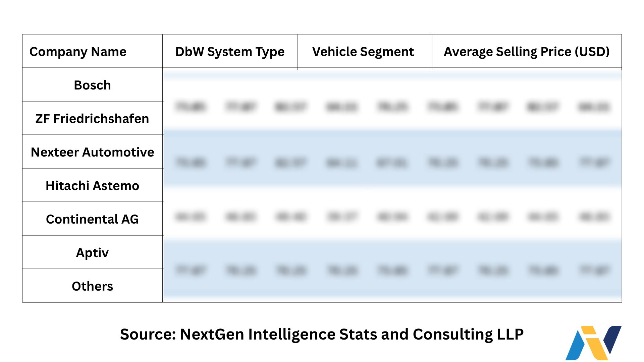Viewport: 644px width, 362px height.
Task: Select the Nexteer Automotive cell
Action: point(92,152)
